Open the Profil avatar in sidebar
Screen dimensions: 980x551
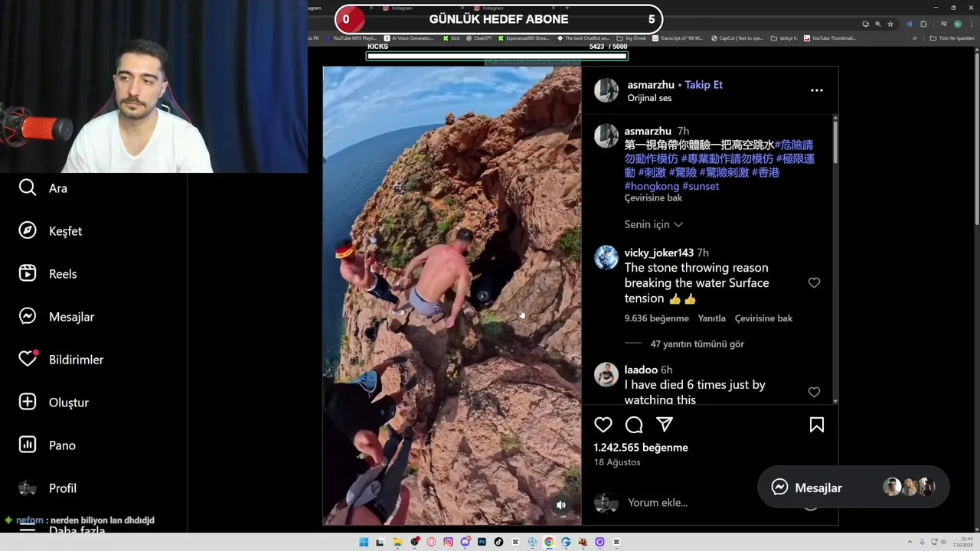(x=28, y=487)
